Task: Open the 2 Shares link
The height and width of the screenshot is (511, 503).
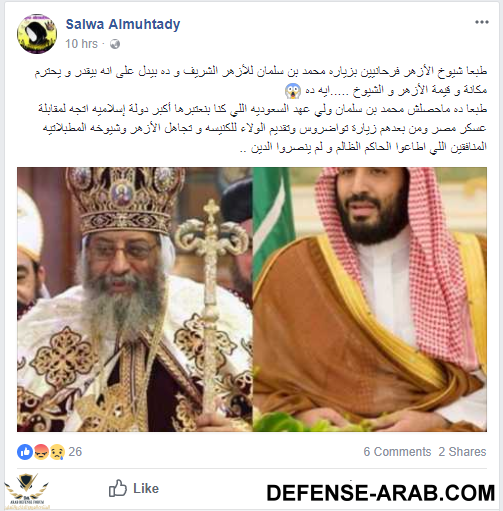Action: pos(462,452)
